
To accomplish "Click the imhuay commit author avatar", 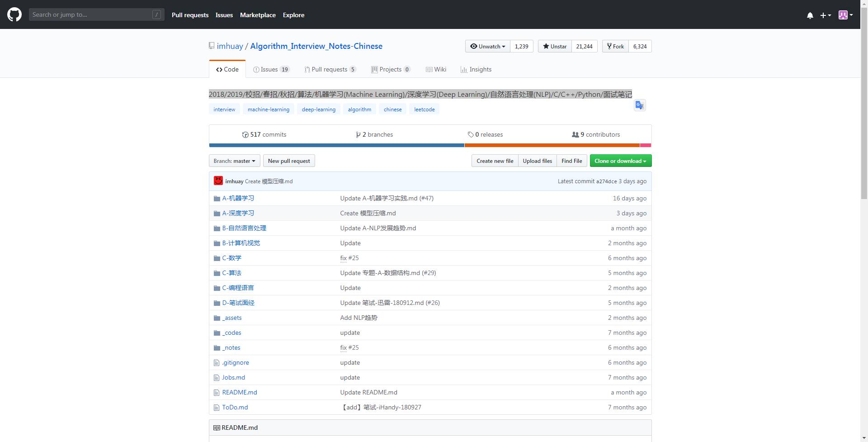I will [218, 181].
